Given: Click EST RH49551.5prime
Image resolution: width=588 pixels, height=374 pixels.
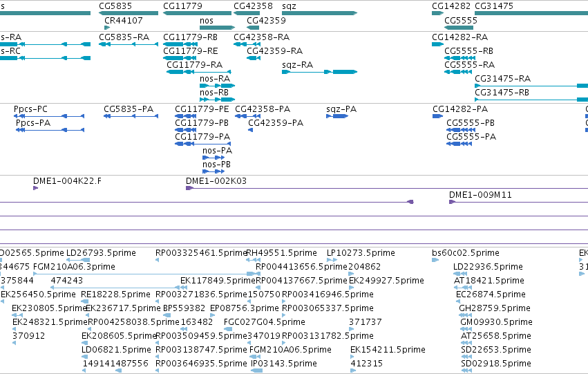Looking at the screenshot, I should (x=253, y=260).
